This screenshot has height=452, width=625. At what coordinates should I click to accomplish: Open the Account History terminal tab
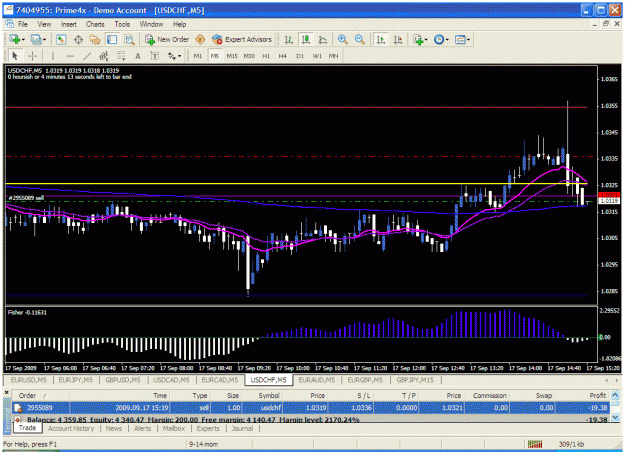(71, 428)
